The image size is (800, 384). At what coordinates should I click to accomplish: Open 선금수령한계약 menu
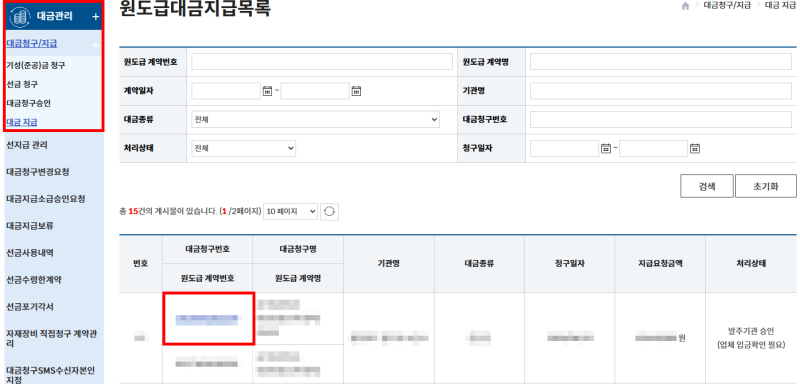pyautogui.click(x=34, y=279)
